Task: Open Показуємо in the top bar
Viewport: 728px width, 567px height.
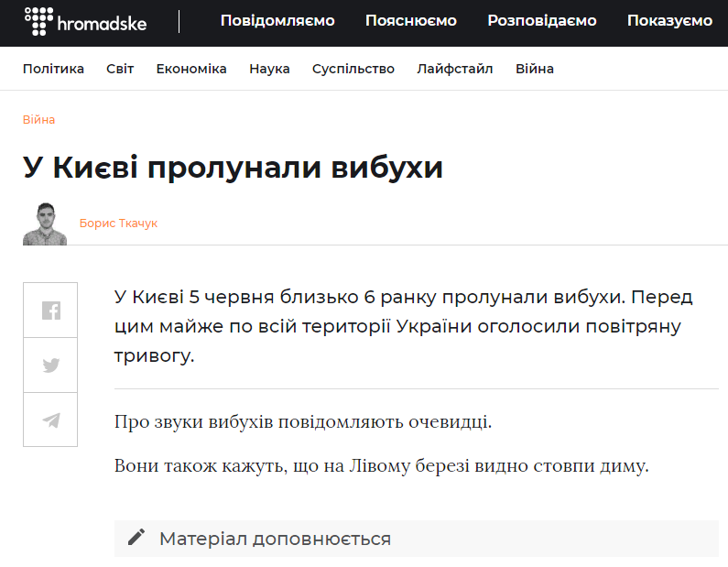Action: point(669,21)
